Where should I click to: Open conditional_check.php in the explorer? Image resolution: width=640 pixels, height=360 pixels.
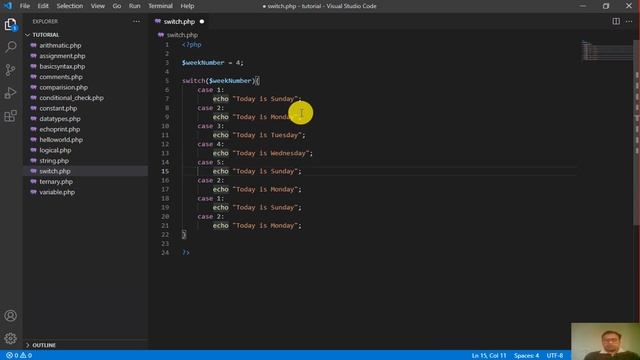71,98
